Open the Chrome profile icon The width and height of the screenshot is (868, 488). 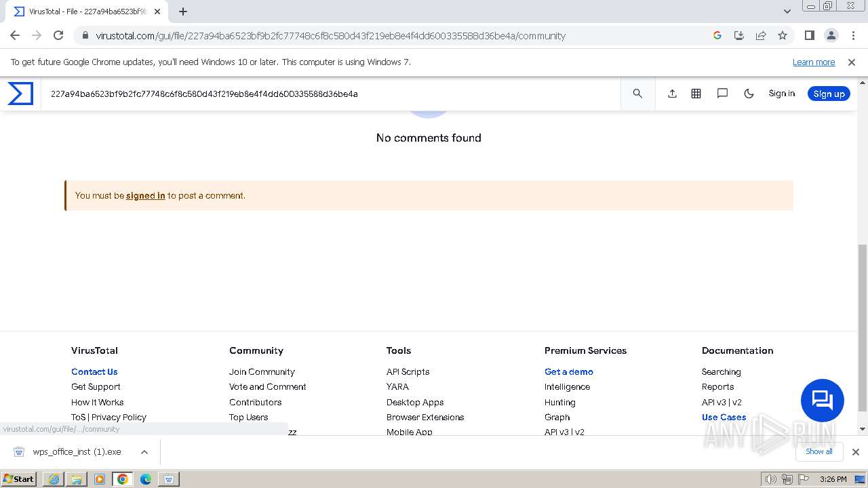point(831,35)
